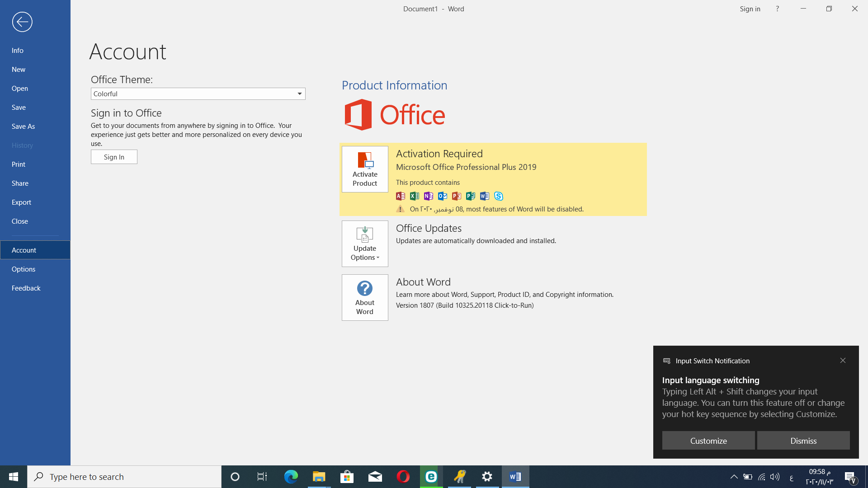
Task: Click the Publisher app icon
Action: pyautogui.click(x=471, y=196)
